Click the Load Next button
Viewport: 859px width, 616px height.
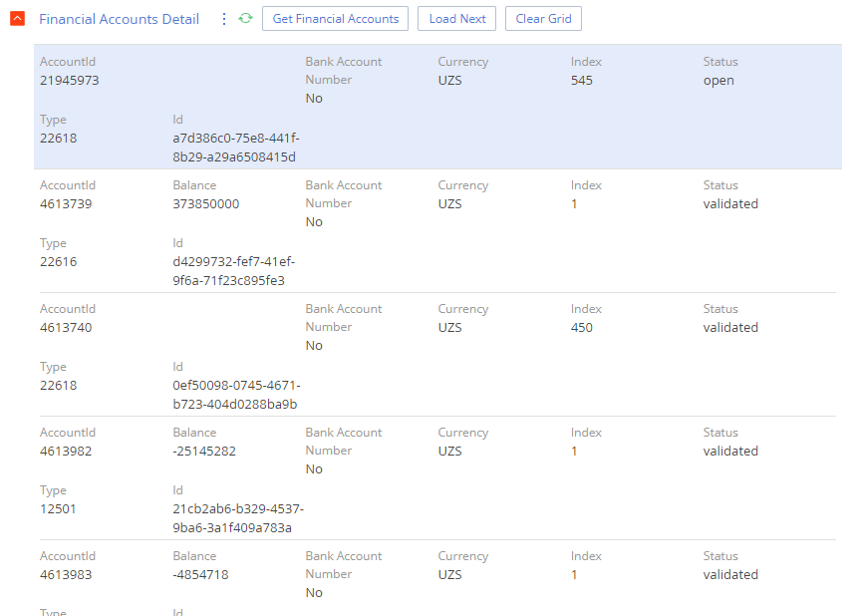(x=456, y=19)
